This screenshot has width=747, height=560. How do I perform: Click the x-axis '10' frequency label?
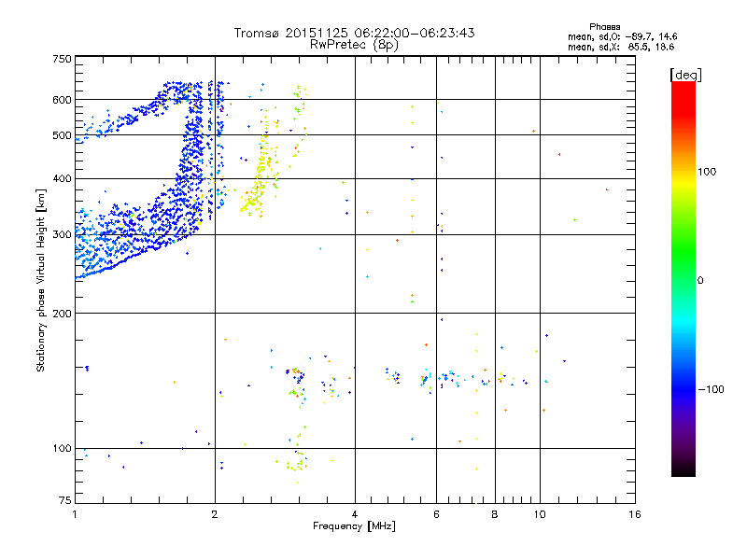pos(540,514)
